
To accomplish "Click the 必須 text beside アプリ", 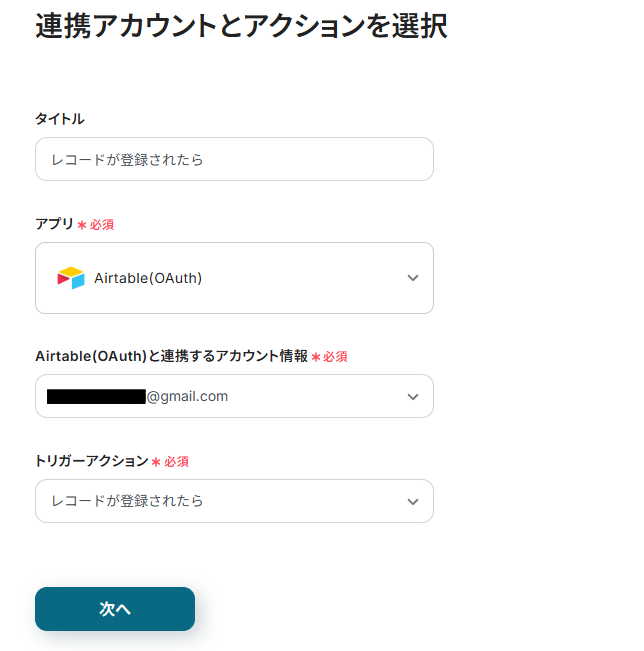I will [102, 225].
